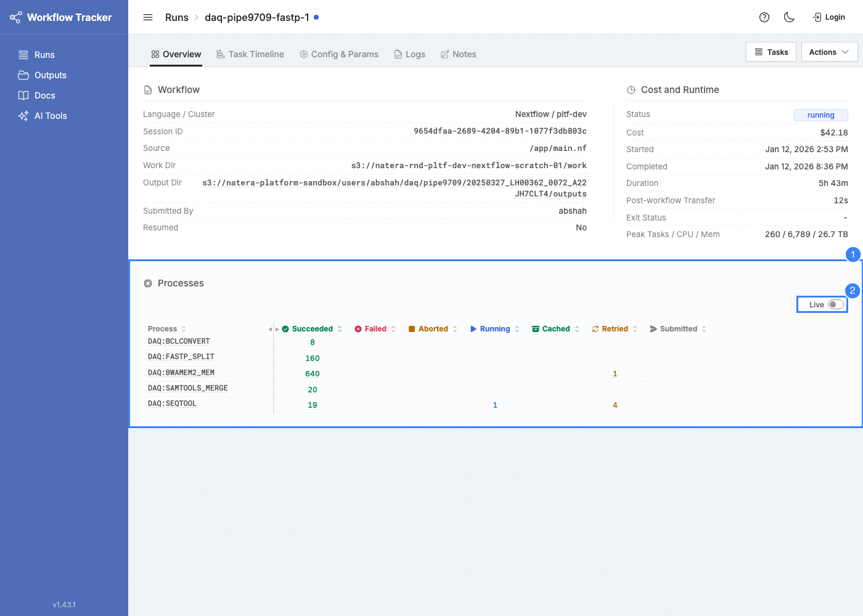The height and width of the screenshot is (616, 863).
Task: Click the daq-pipe9709-fastp-1 breadcrumb
Action: coord(257,17)
